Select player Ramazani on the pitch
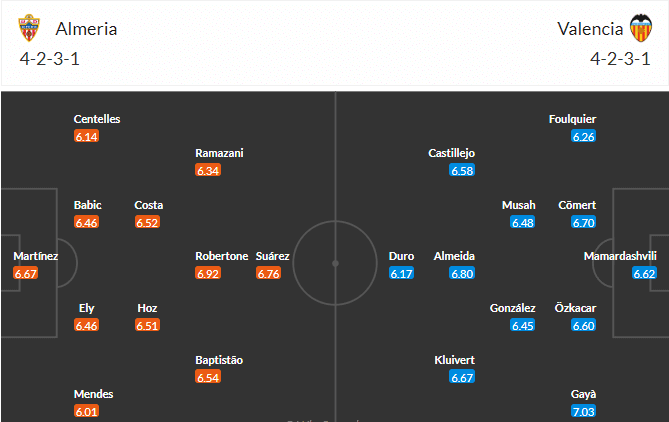 pyautogui.click(x=219, y=153)
